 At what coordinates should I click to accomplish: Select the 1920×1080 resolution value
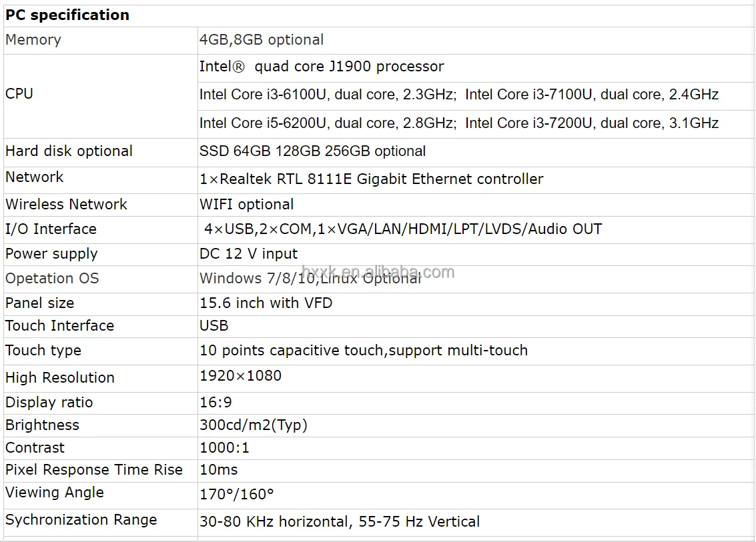tap(241, 376)
